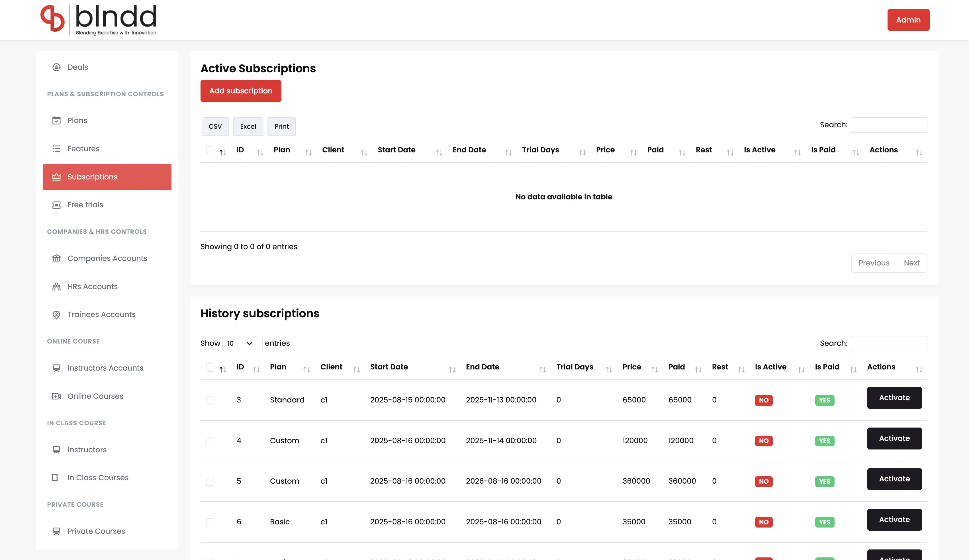969x560 pixels.
Task: Click the Next pagination button
Action: [912, 263]
